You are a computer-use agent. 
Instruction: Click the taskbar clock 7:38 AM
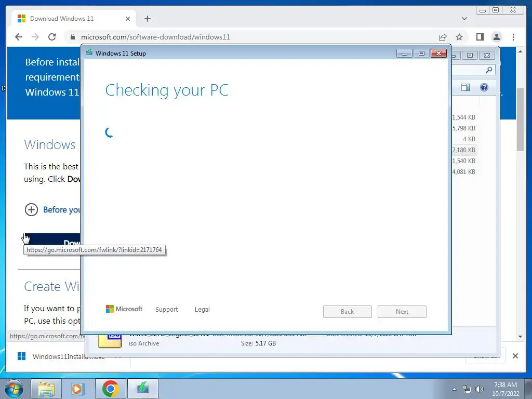pos(506,389)
